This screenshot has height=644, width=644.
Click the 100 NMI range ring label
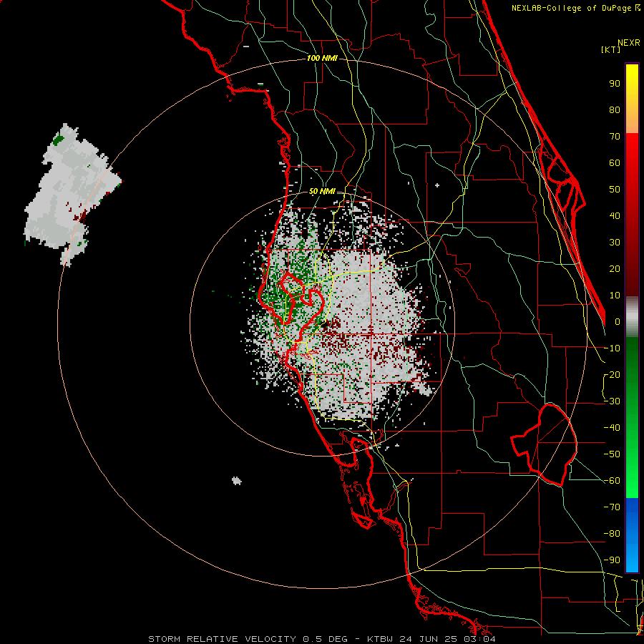click(x=321, y=59)
